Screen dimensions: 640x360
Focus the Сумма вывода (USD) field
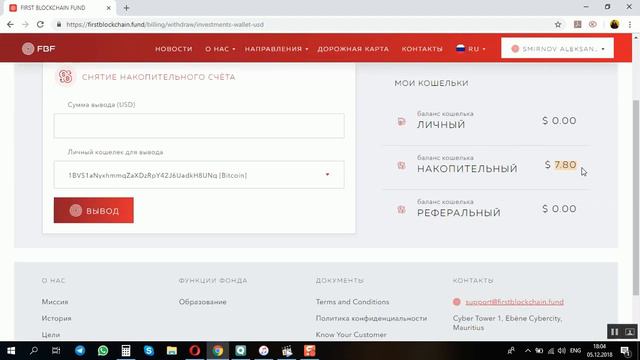click(199, 126)
